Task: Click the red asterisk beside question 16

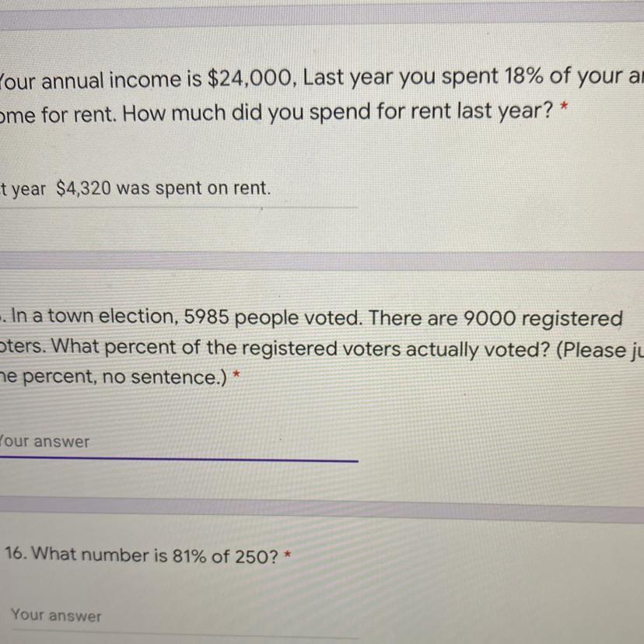Action: click(x=289, y=554)
